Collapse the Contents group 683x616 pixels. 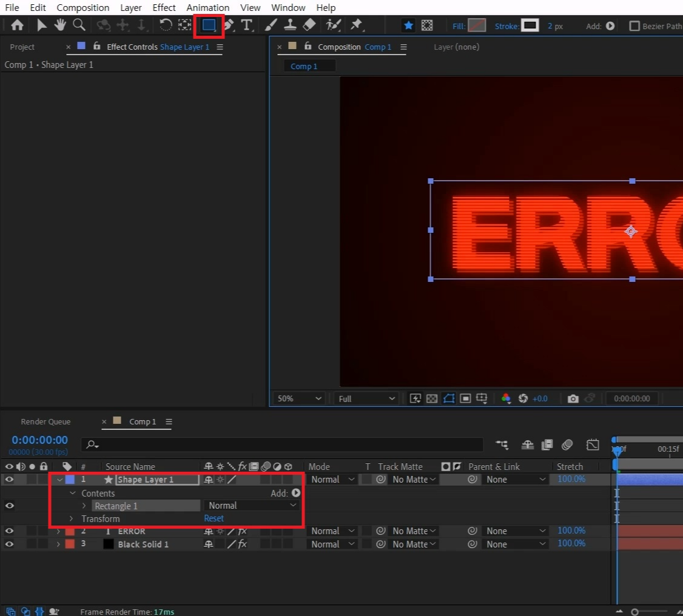73,494
